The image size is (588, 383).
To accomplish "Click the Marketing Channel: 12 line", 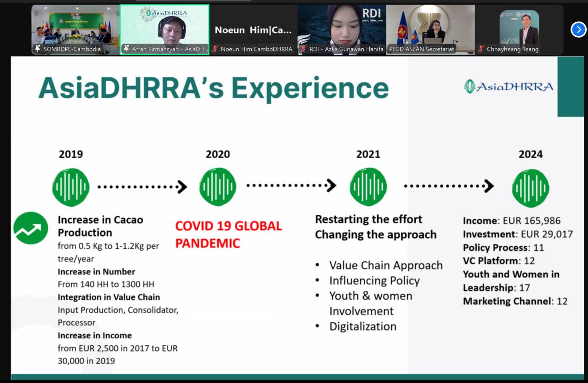I will 515,301.
